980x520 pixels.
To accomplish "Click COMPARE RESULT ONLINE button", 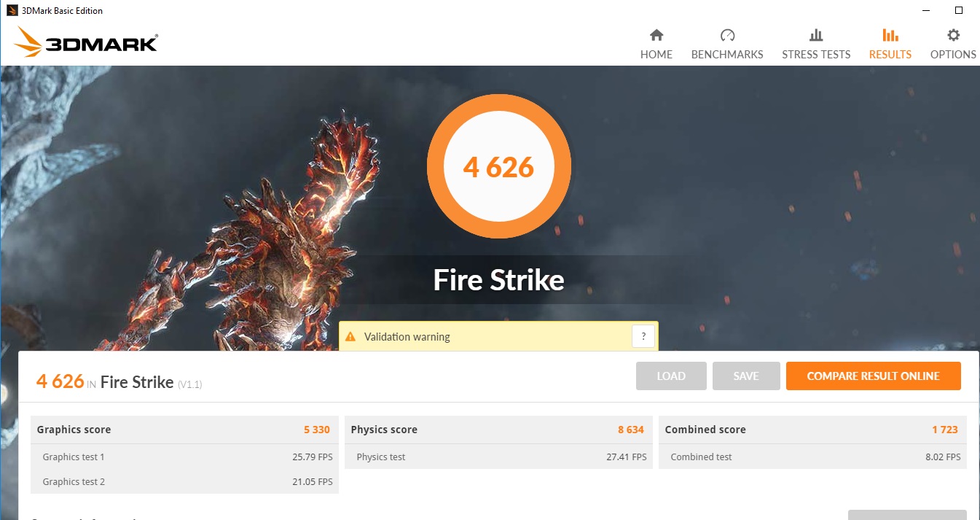I will point(873,376).
